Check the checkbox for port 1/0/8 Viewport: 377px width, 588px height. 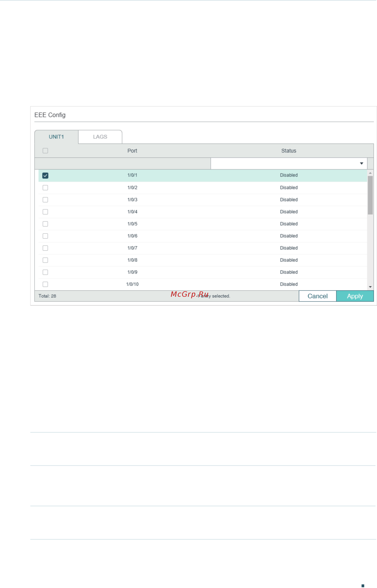click(45, 260)
